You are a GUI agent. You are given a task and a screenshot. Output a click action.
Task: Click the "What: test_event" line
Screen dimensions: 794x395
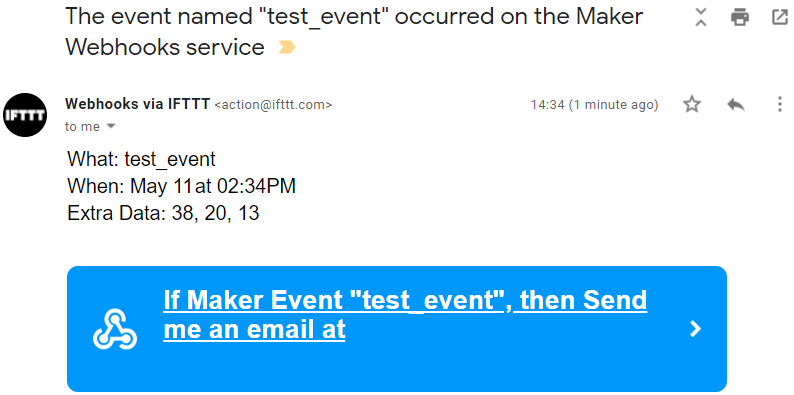141,160
